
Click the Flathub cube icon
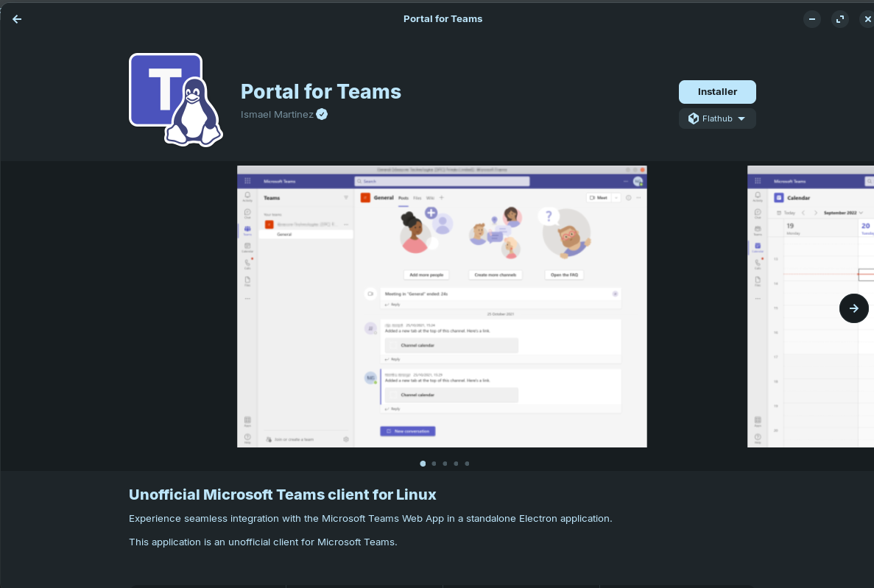[693, 118]
